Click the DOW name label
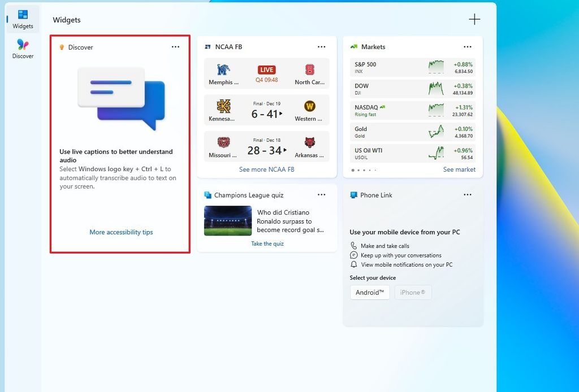 [361, 85]
